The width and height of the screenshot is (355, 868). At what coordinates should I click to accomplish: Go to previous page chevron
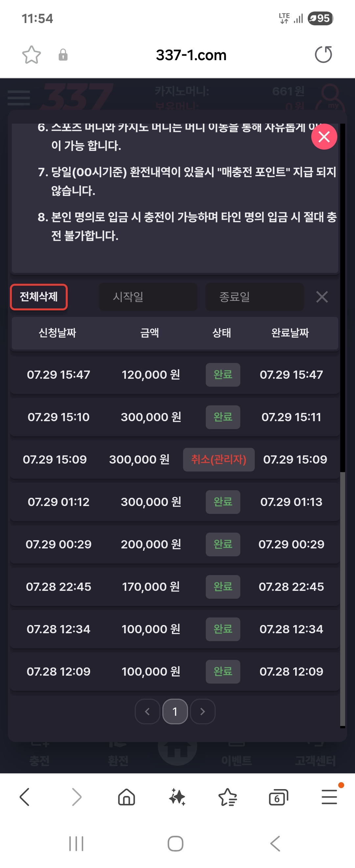pos(147,711)
